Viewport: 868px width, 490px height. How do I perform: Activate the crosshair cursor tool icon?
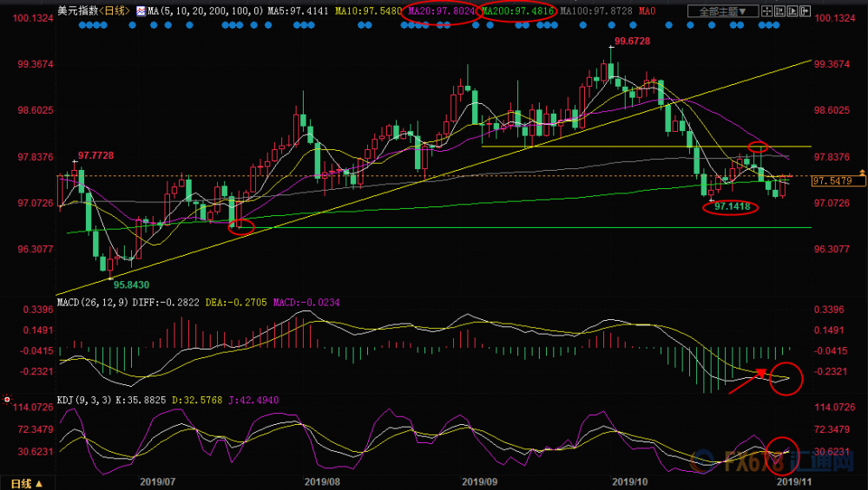[x=766, y=11]
